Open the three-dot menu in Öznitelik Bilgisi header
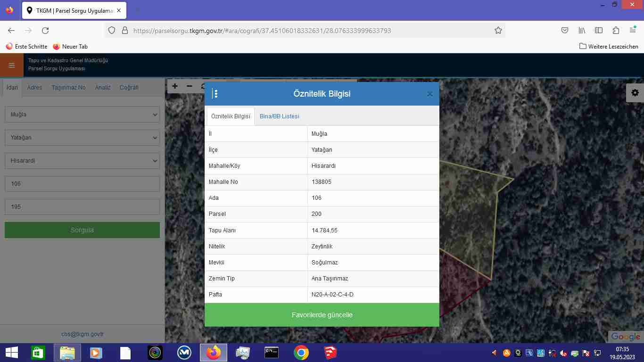The image size is (644, 362). tap(215, 94)
